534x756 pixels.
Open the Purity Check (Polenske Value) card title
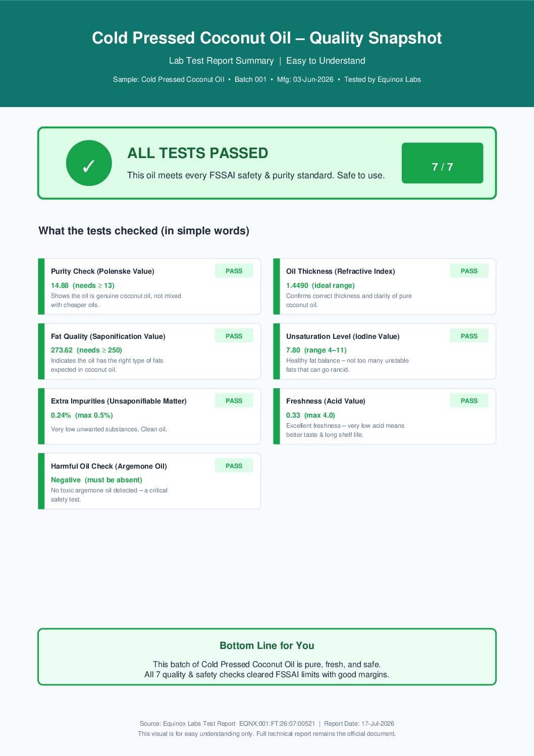click(102, 271)
